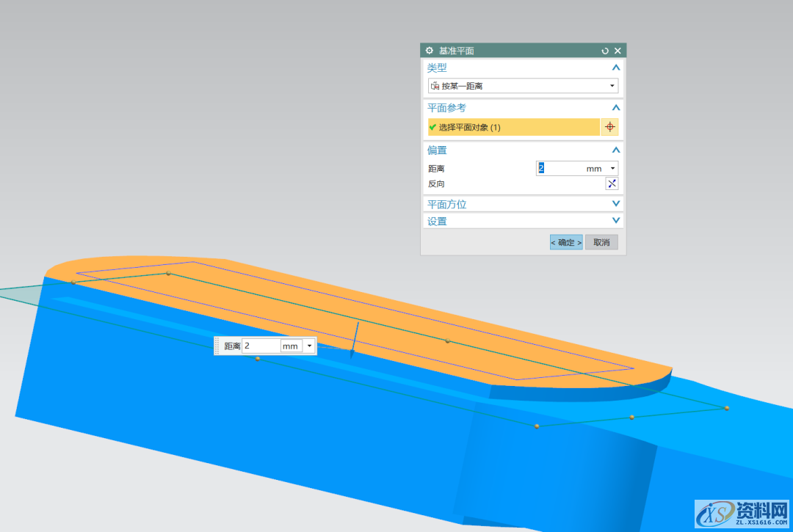Click the 确定 button
Screen dimensions: 793x532
tap(566, 242)
